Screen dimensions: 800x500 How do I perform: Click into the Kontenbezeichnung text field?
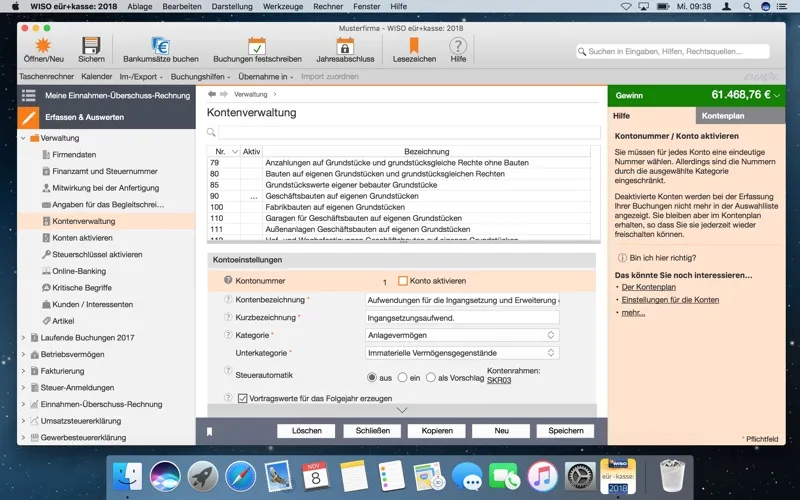(x=462, y=300)
